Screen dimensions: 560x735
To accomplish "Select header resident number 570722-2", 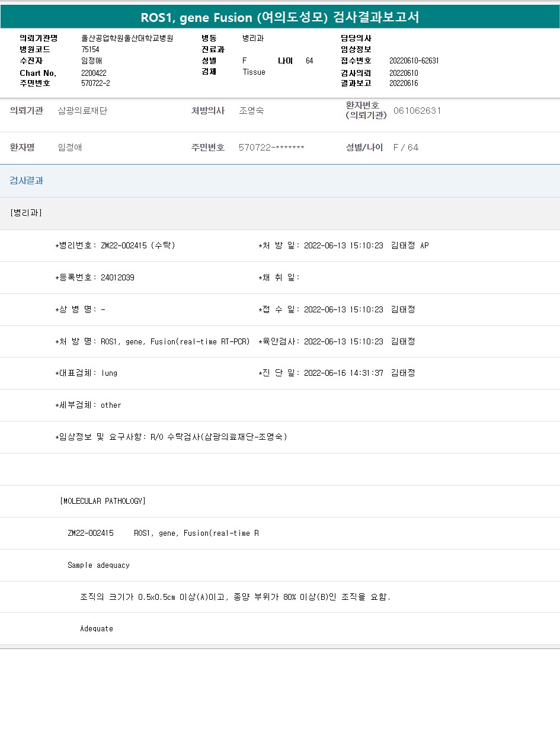I will point(95,83).
